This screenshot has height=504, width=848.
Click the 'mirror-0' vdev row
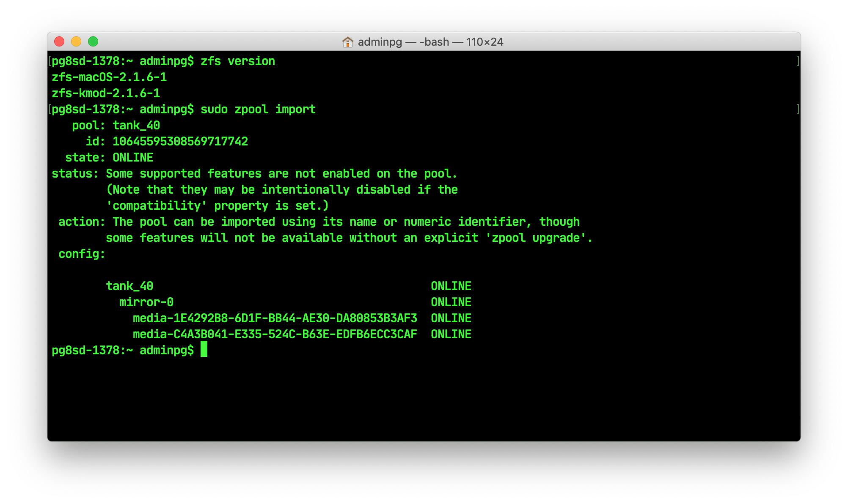tap(146, 302)
